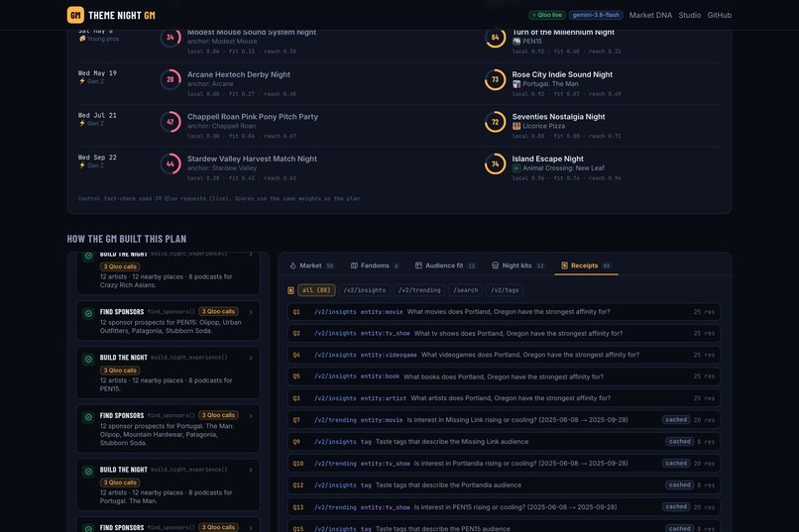The height and width of the screenshot is (532, 799).
Task: Expand Build the Night step for PEN15
Action: coord(250,358)
